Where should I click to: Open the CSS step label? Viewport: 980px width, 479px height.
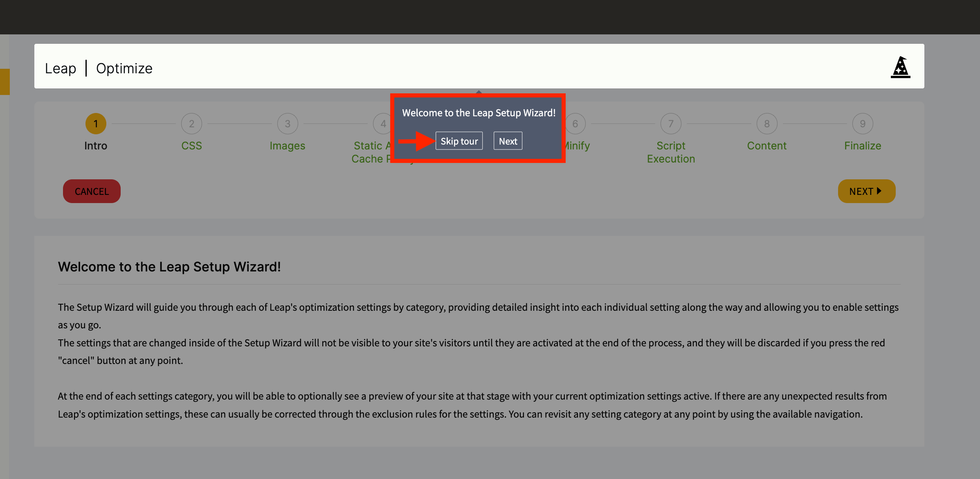(191, 146)
